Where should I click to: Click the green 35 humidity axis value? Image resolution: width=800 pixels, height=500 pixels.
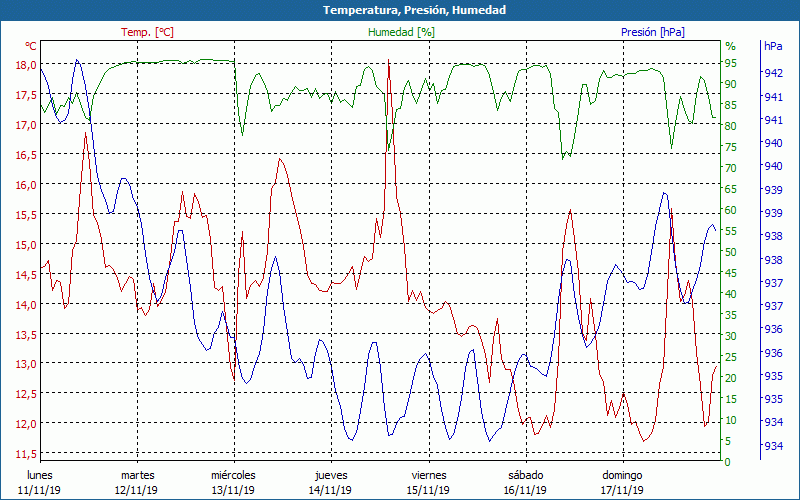click(731, 315)
